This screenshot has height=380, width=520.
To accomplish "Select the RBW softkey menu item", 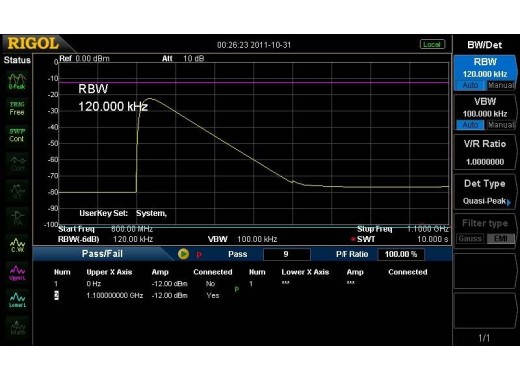I will coord(485,73).
